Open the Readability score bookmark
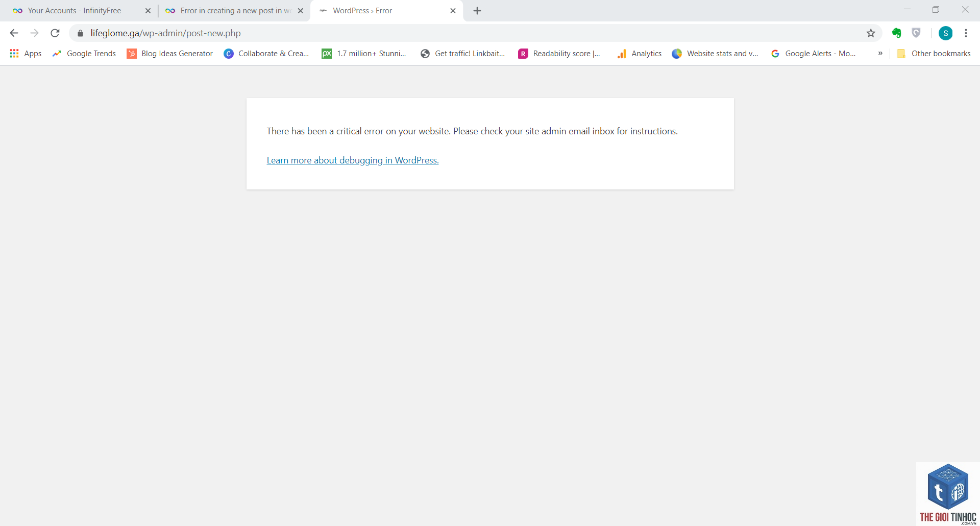Image resolution: width=980 pixels, height=526 pixels. (559, 54)
